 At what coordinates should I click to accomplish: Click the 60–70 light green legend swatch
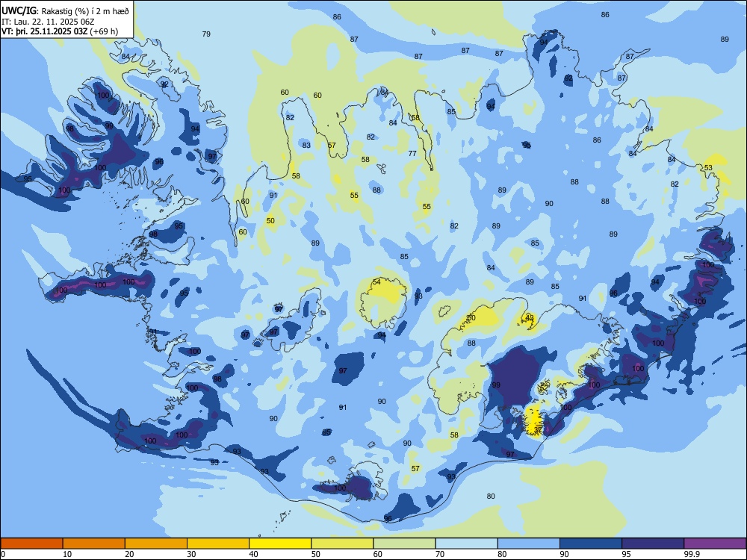pyautogui.click(x=404, y=544)
